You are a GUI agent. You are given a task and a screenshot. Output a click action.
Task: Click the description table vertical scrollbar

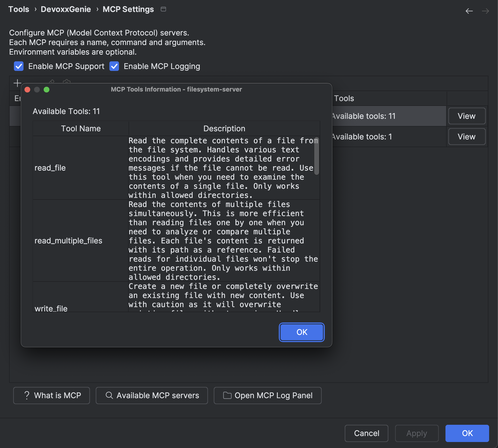316,156
